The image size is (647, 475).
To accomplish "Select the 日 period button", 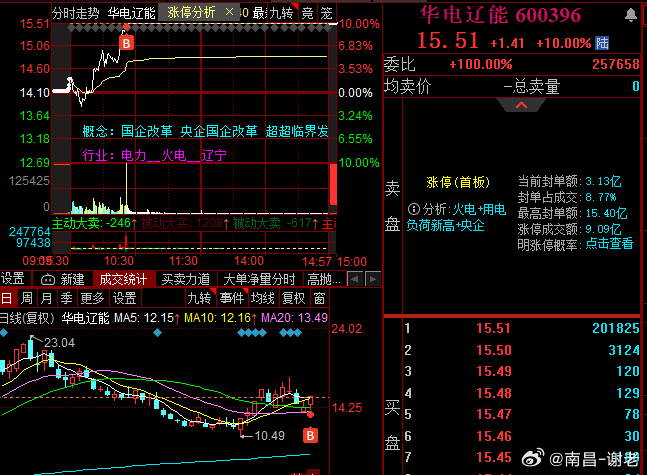I will tap(7, 298).
